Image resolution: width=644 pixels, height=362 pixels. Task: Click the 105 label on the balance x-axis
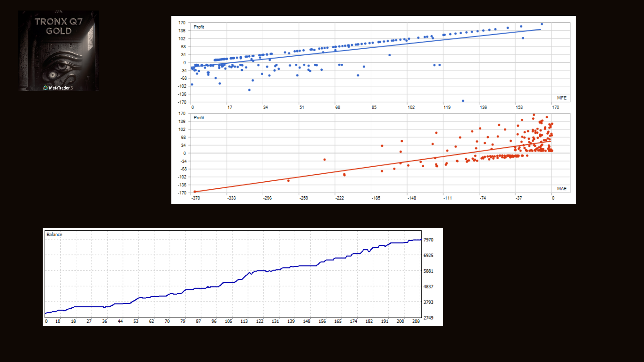[228, 321]
